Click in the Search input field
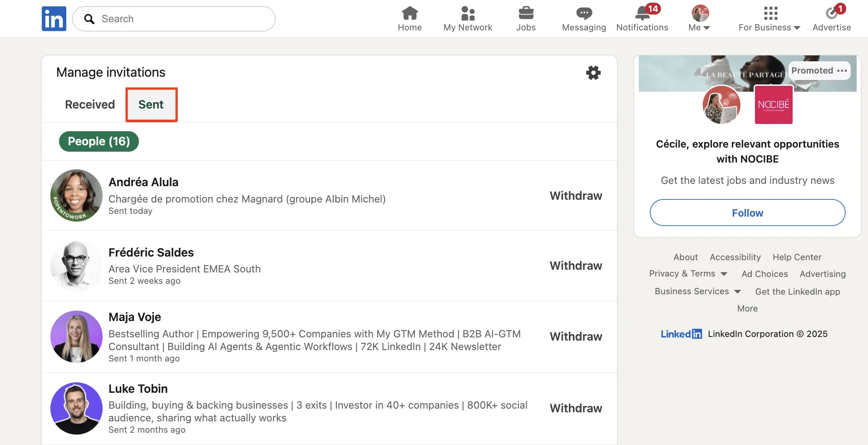 point(174,19)
